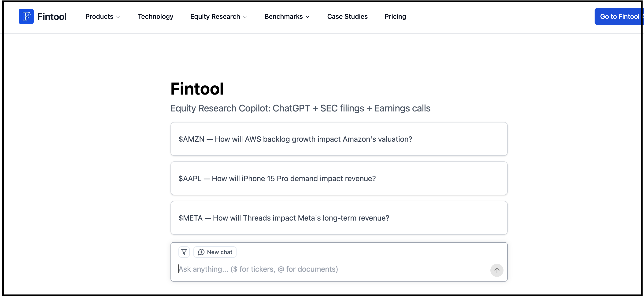Expand the Benchmarks dropdown menu
Image resolution: width=644 pixels, height=298 pixels.
287,16
